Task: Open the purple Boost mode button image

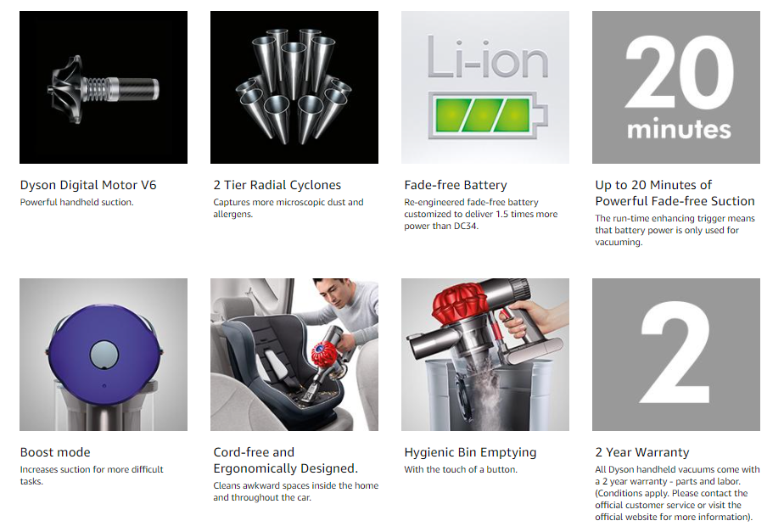Action: click(104, 355)
